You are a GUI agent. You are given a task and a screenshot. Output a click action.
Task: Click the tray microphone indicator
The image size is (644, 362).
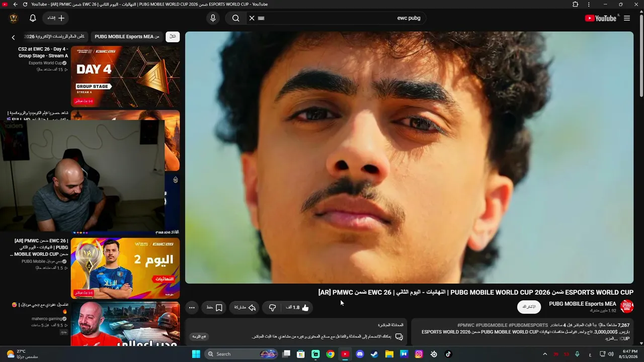[x=577, y=354]
